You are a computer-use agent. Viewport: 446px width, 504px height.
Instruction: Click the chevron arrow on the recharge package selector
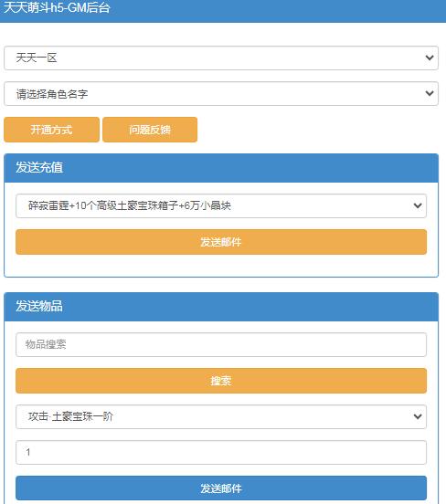[418, 205]
